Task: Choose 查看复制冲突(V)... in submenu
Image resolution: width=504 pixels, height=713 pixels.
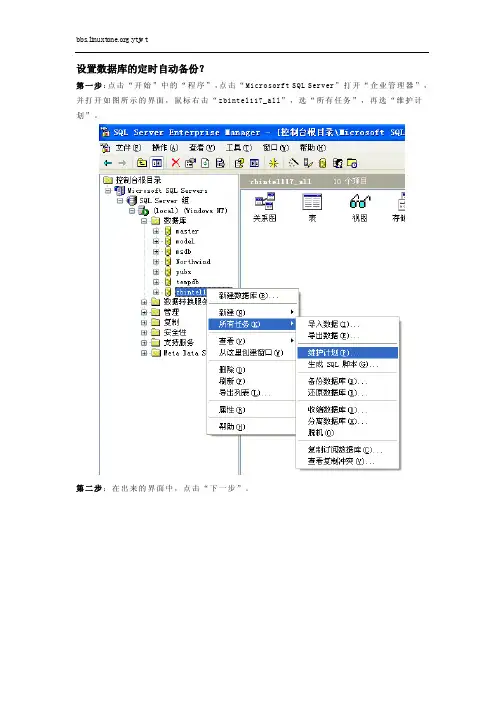Action: 348,461
